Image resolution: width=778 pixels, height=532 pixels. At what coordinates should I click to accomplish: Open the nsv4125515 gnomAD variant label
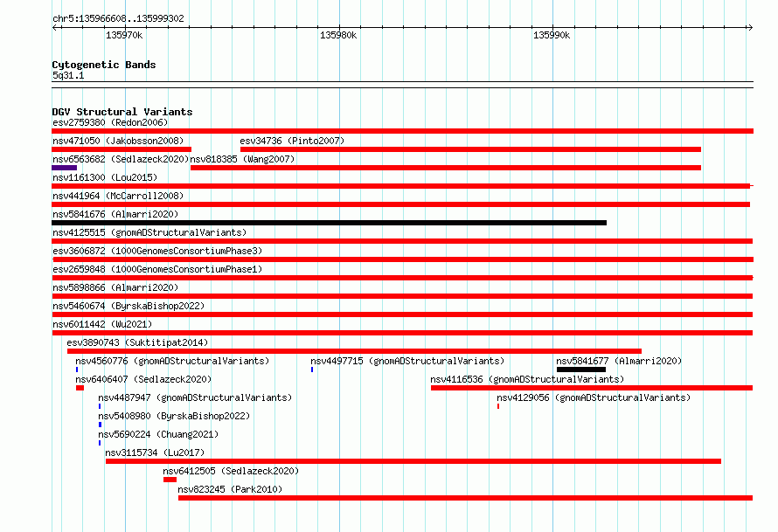click(x=149, y=232)
